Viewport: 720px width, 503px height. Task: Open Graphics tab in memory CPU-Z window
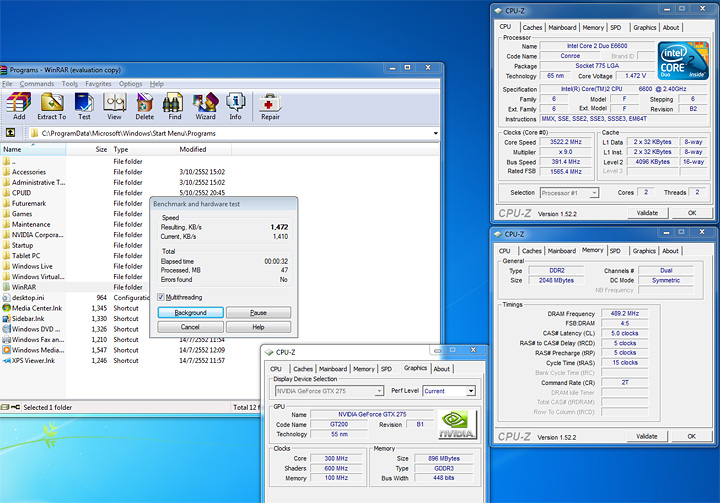[x=644, y=251]
